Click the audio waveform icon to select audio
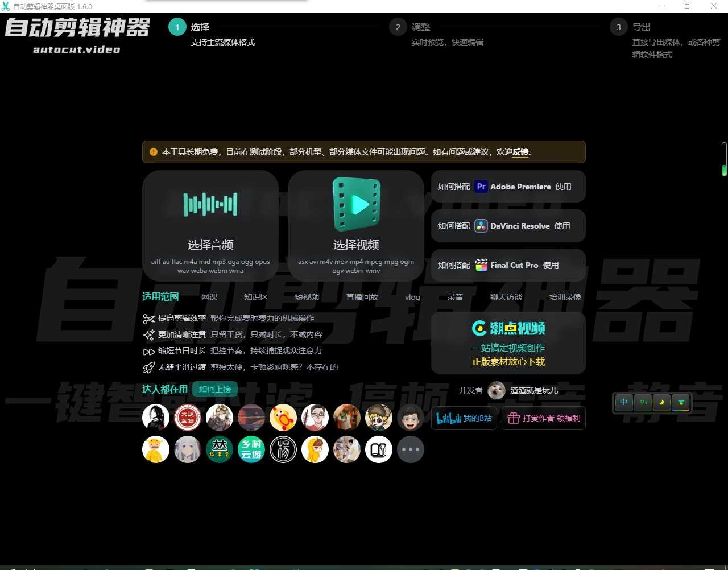This screenshot has width=728, height=570. click(210, 205)
